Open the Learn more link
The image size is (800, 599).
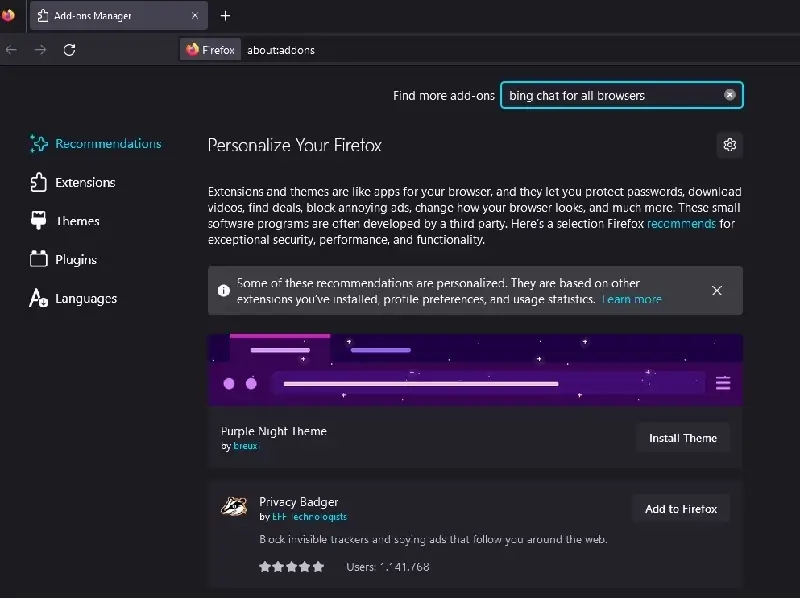coord(632,298)
